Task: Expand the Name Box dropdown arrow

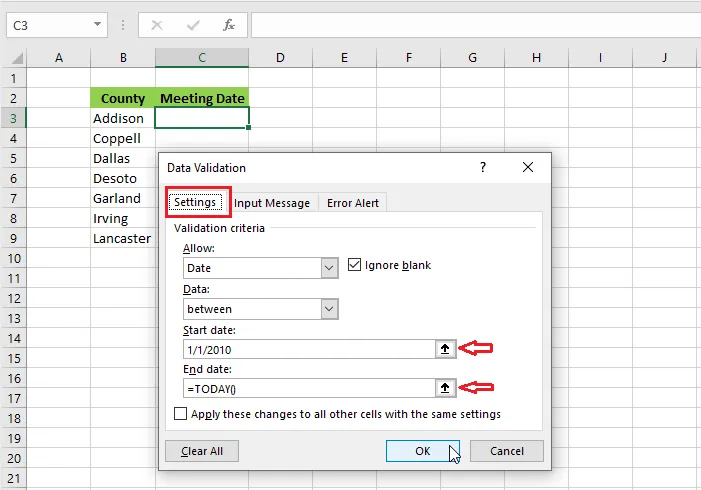Action: [97, 24]
